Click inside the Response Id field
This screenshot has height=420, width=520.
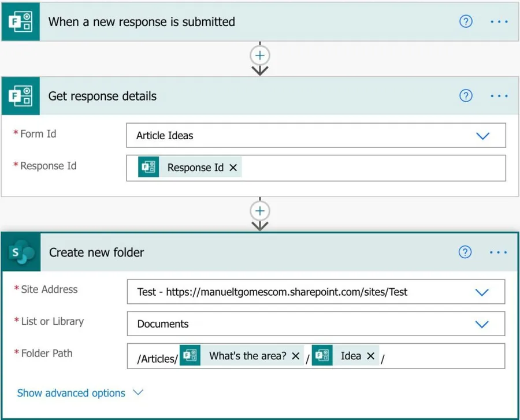pos(370,168)
